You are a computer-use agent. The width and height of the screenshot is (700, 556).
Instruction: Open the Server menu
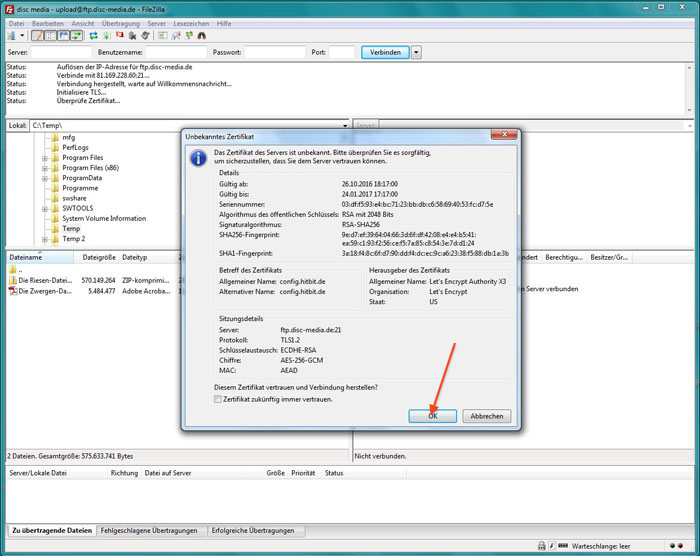[156, 24]
